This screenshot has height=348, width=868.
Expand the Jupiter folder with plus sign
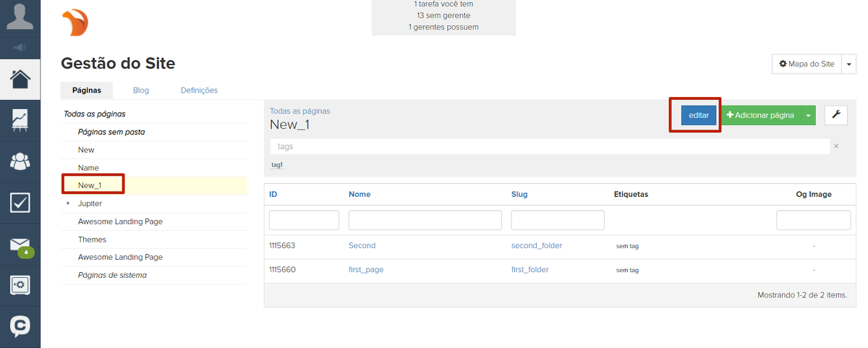(68, 204)
